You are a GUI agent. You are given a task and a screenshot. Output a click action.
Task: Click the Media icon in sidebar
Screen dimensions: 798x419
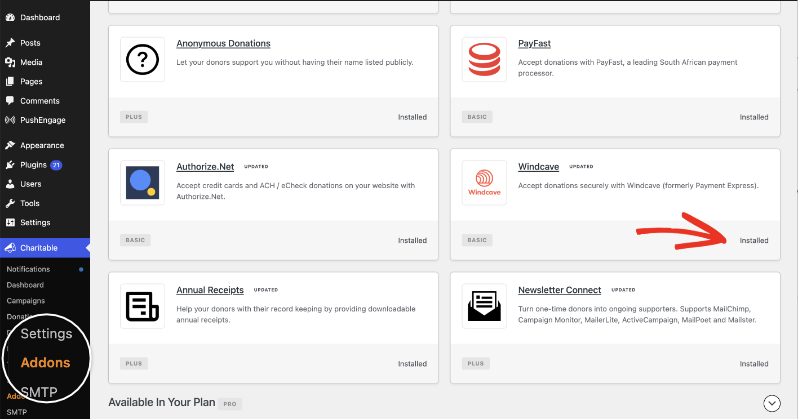coord(10,62)
